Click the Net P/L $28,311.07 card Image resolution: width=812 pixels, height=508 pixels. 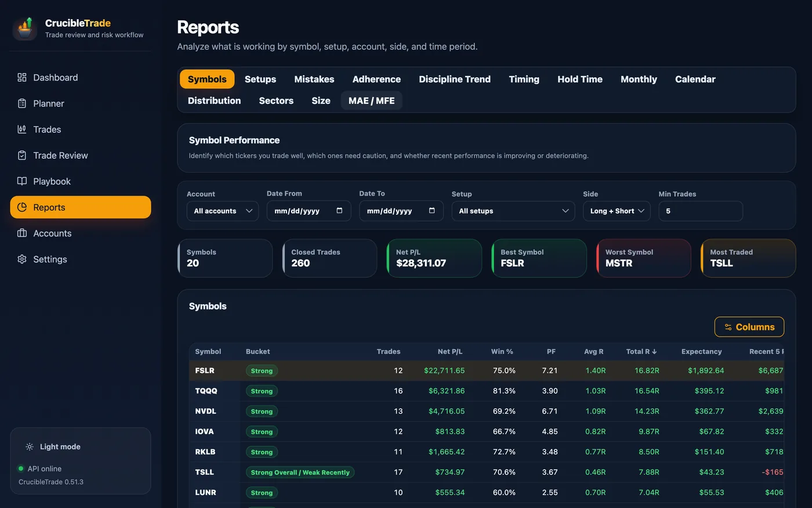tap(434, 258)
